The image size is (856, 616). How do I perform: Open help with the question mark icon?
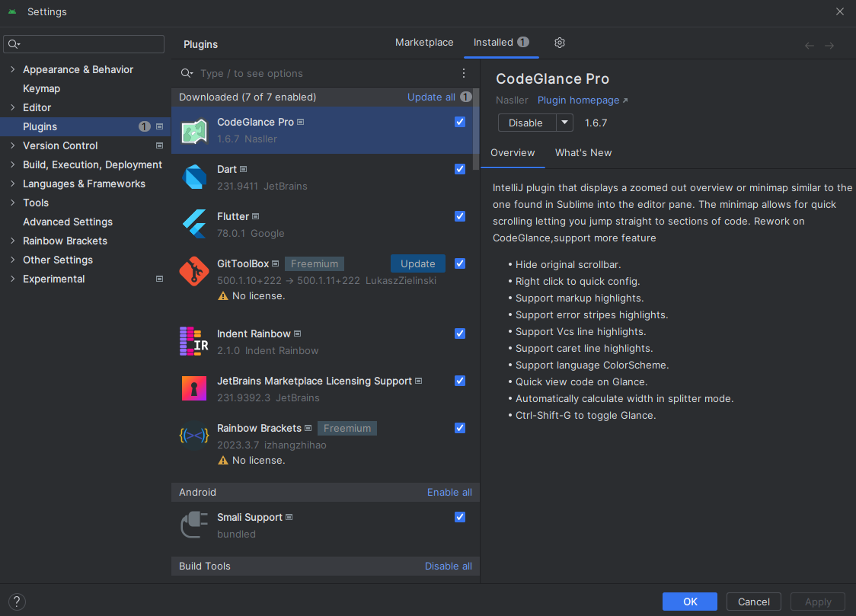click(x=17, y=602)
